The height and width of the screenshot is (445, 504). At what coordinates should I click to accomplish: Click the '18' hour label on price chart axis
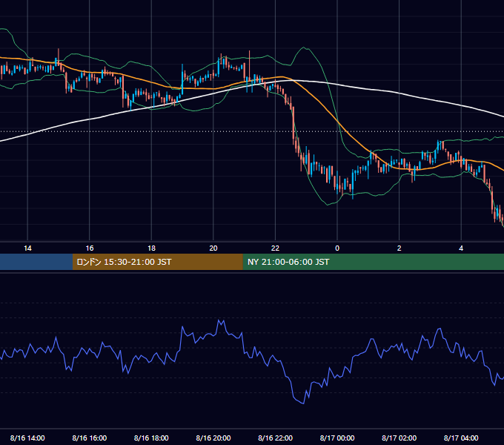[x=151, y=248]
